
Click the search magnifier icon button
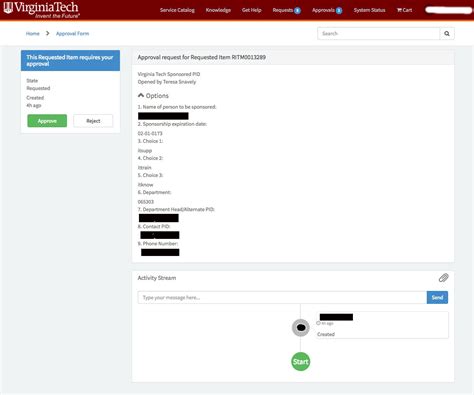click(447, 33)
